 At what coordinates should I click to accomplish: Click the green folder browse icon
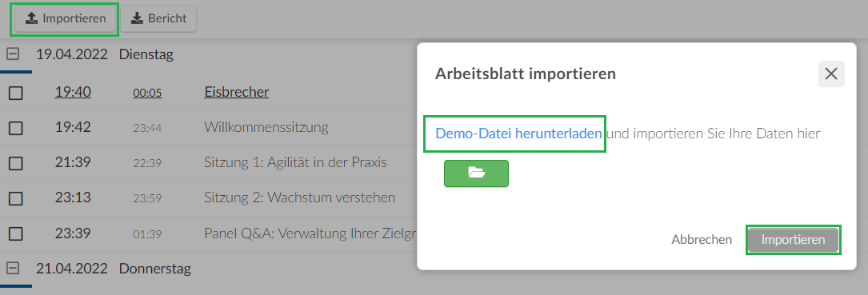pyautogui.click(x=476, y=173)
